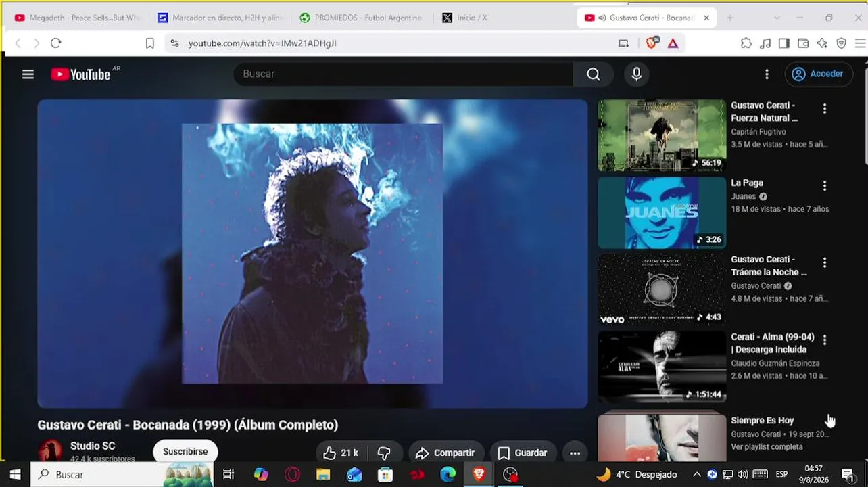This screenshot has height=487, width=868.
Task: Focus the YouTube Buscar search field
Action: pyautogui.click(x=404, y=74)
